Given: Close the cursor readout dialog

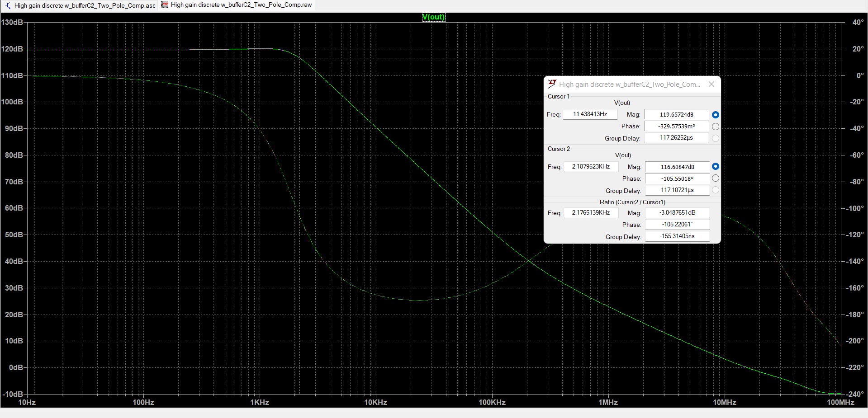Looking at the screenshot, I should [x=711, y=84].
